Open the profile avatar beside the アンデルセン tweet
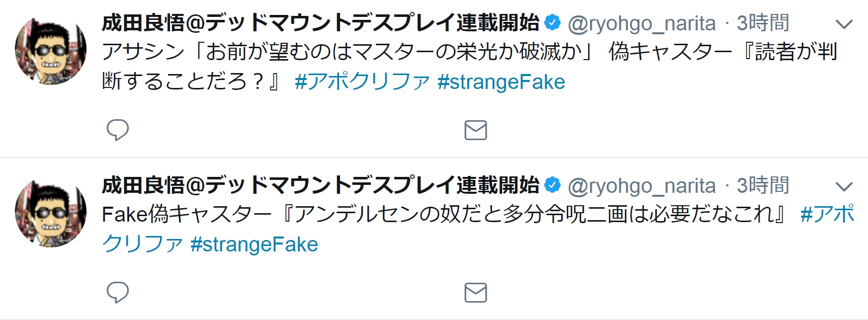Viewport: 868px width, 320px height. [x=50, y=213]
